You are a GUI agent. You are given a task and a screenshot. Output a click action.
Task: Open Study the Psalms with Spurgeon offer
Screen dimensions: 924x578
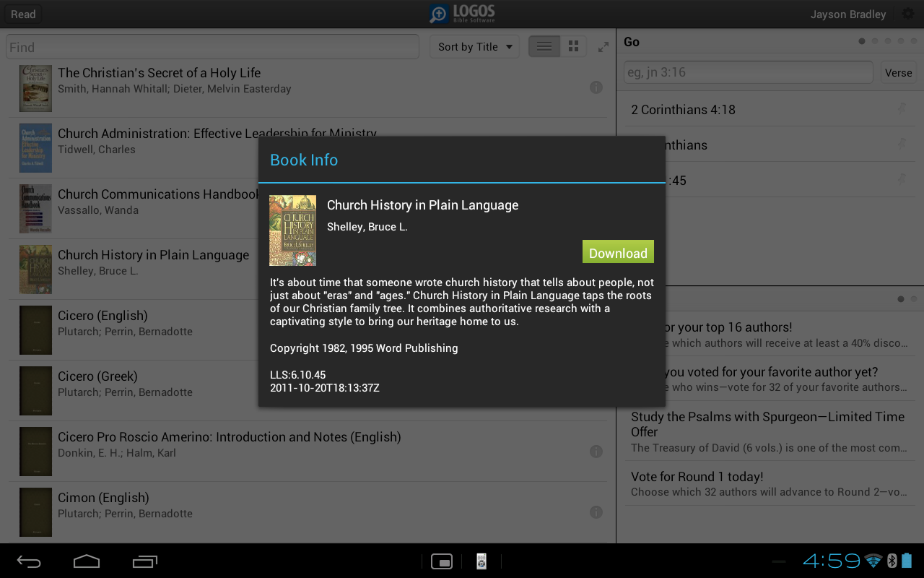[x=767, y=431]
